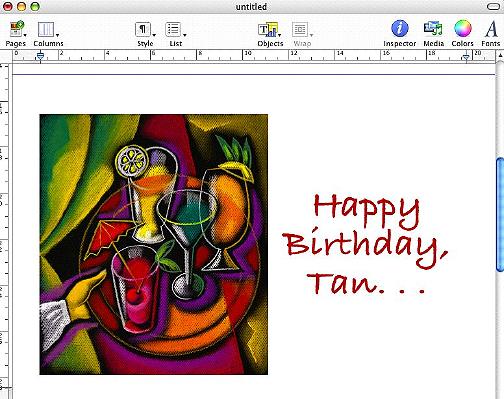
Task: Open the Style paragraph icon
Action: [x=143, y=29]
